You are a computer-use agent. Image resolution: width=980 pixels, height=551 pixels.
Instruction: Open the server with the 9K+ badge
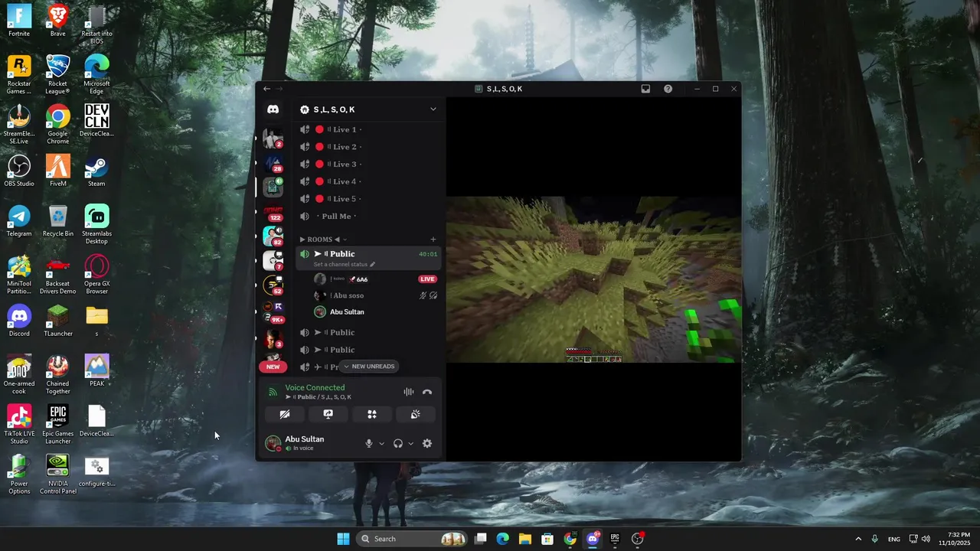273,311
